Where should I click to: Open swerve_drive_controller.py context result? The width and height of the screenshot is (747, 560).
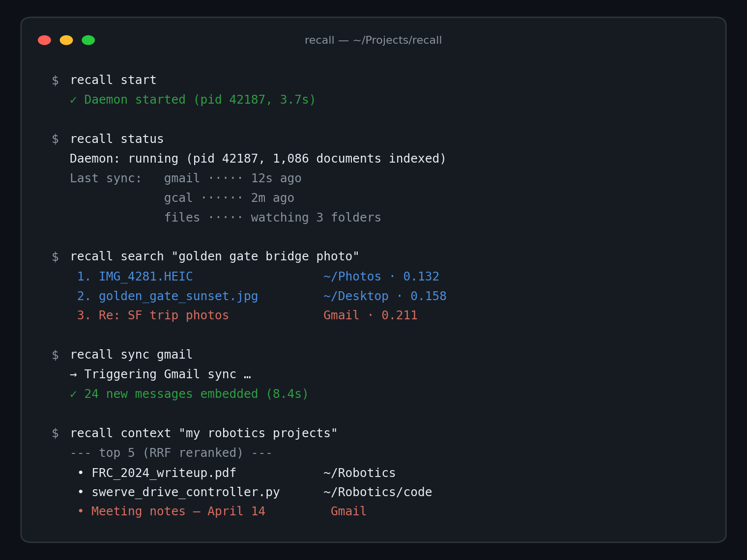coord(185,492)
